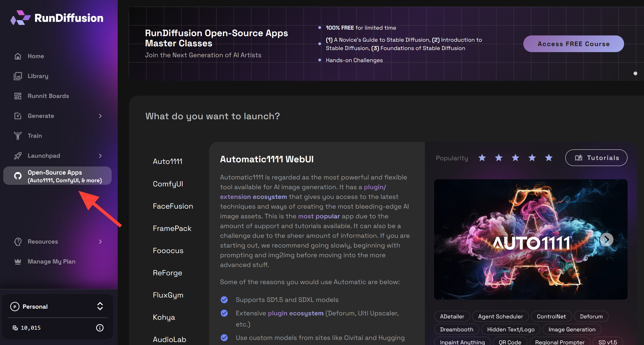Advance the AUTO1111 image carousel with the arrow
Viewport: 644px width, 345px height.
607,239
